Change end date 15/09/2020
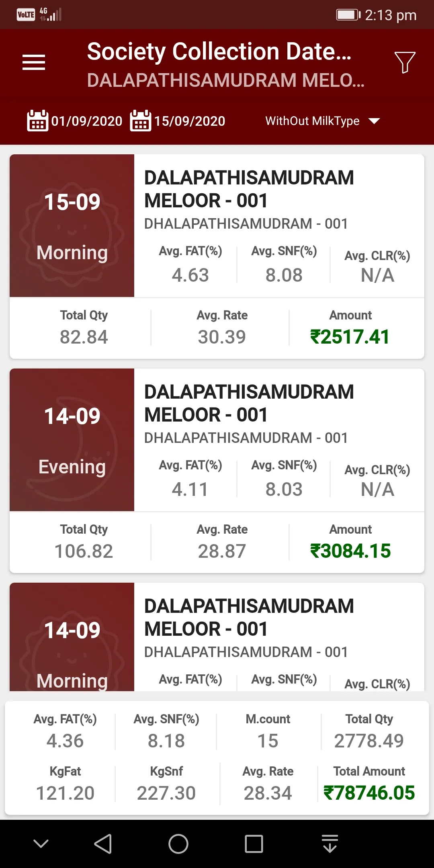The image size is (434, 868). 190,121
